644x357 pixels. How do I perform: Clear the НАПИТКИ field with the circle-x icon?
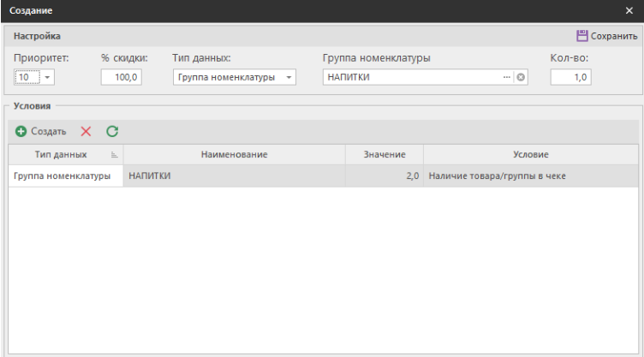point(521,77)
